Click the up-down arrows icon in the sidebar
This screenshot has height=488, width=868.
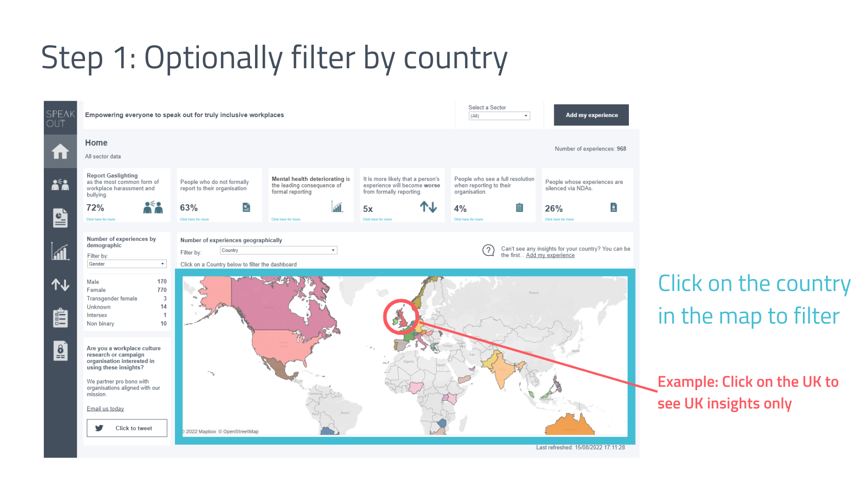click(x=60, y=285)
